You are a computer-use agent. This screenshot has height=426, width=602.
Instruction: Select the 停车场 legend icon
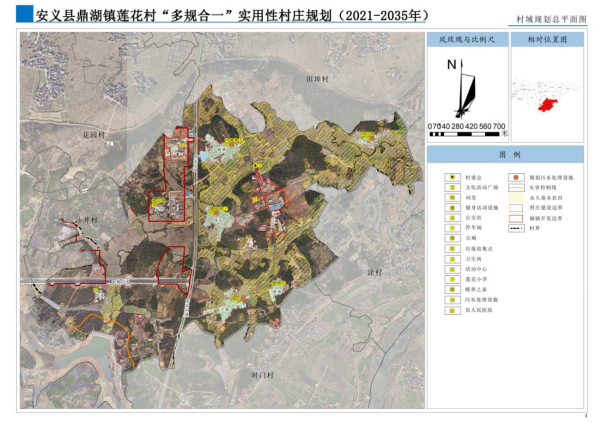click(x=453, y=228)
